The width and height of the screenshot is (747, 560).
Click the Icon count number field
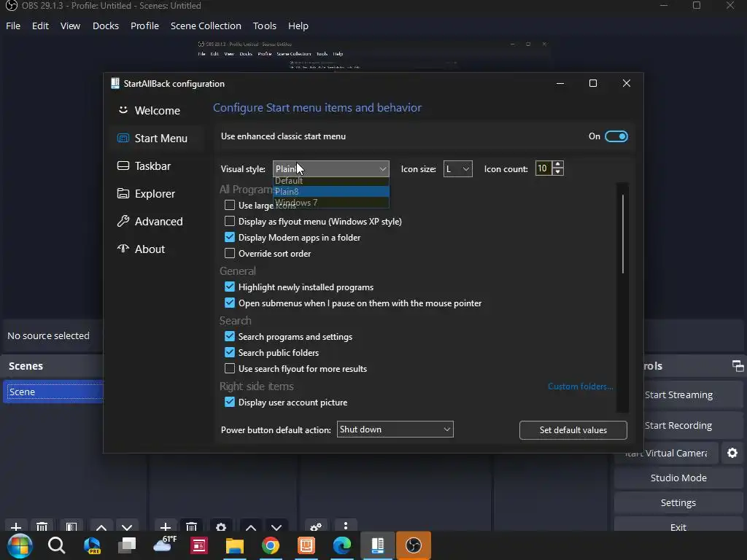[543, 168]
